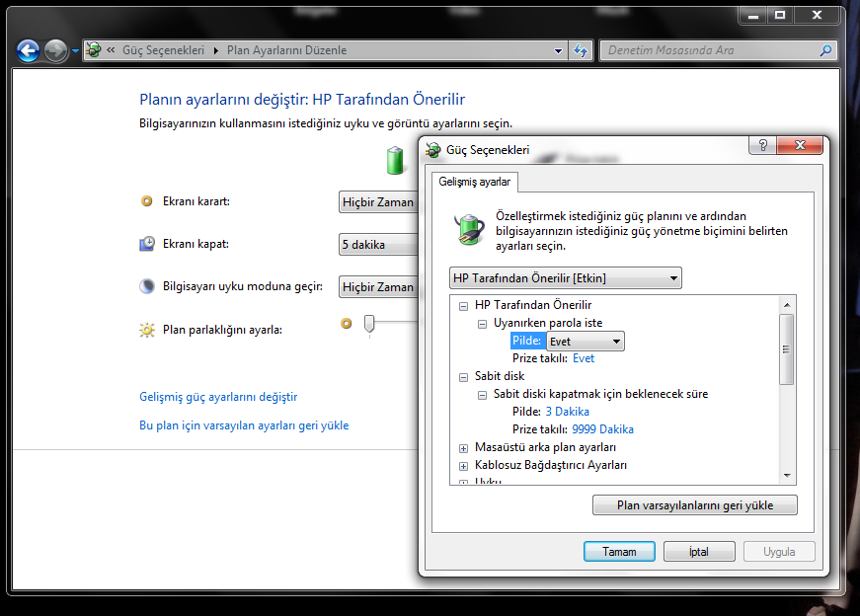Click the battery plug icon in dialog
Viewport: 860px width, 616px height.
click(469, 229)
